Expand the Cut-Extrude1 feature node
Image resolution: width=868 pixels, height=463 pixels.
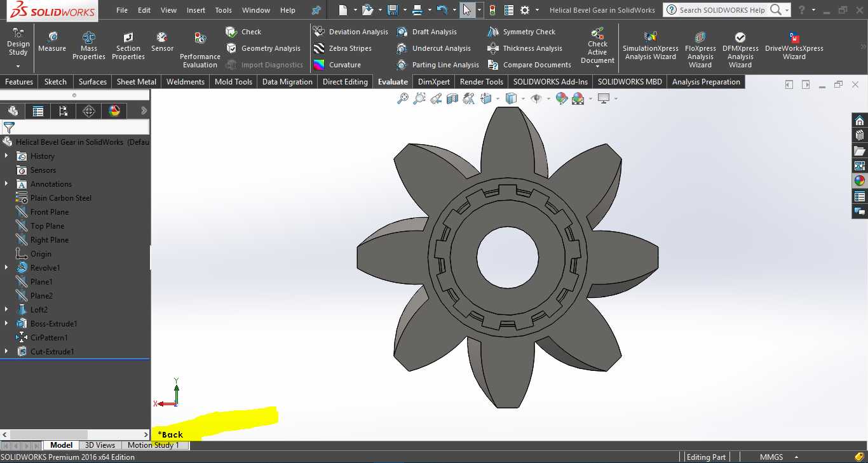point(6,352)
